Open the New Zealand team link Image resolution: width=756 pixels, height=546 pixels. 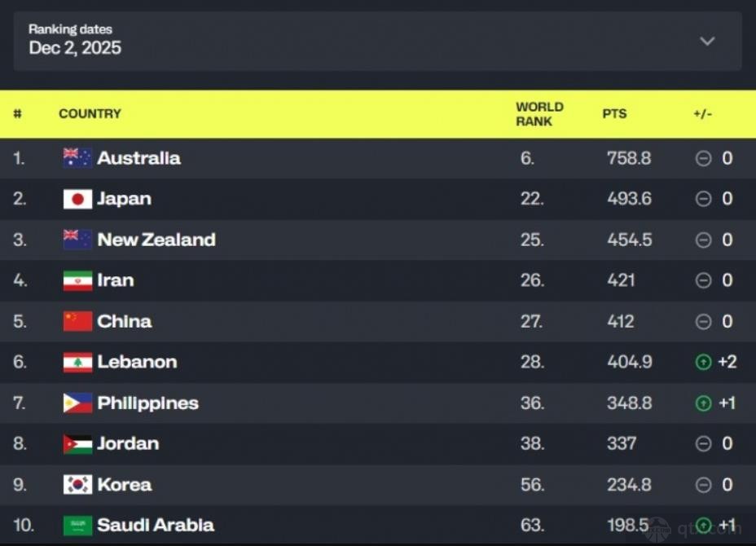click(x=156, y=240)
